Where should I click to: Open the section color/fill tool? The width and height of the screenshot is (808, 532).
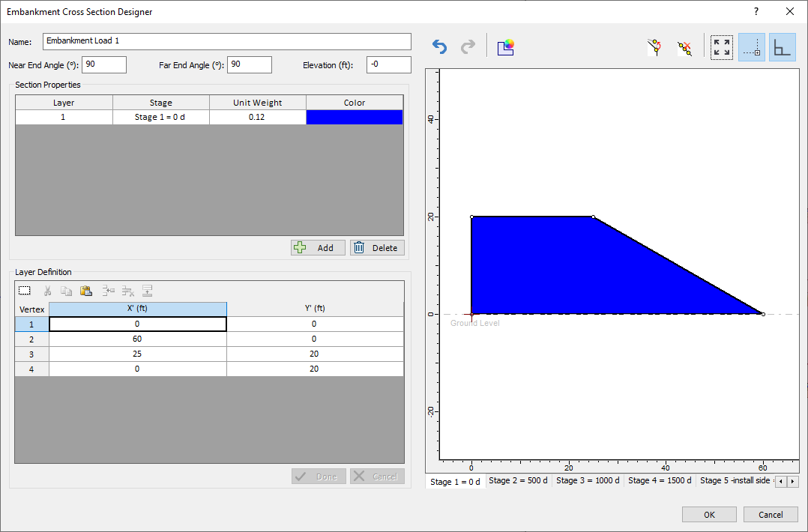coord(506,46)
